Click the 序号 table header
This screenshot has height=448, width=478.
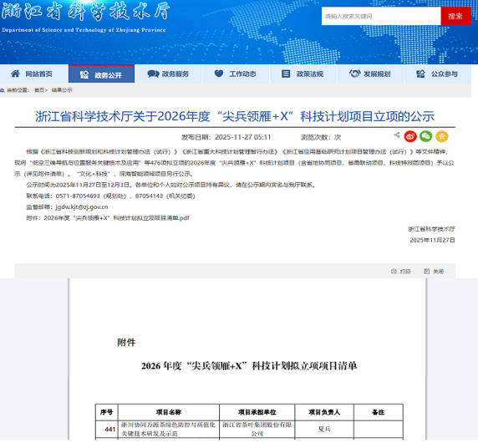tap(107, 412)
